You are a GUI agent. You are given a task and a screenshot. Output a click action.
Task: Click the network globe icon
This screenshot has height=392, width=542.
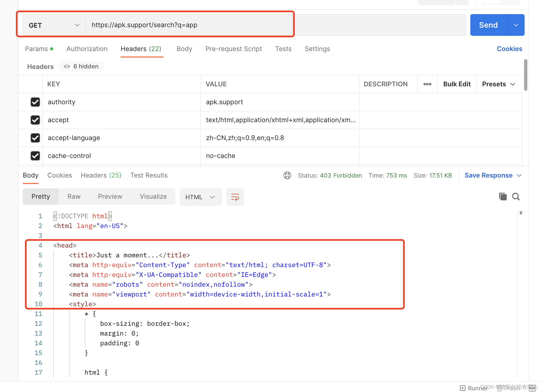tap(287, 175)
